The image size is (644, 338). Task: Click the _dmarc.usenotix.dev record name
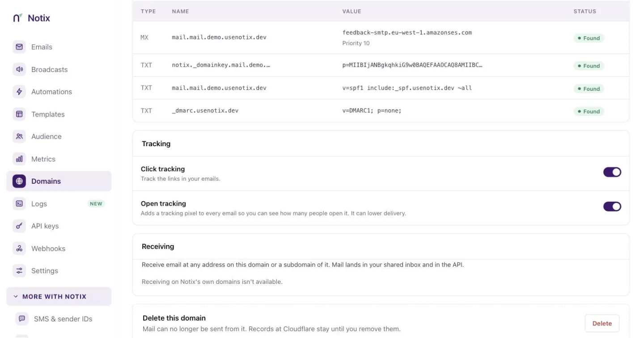[205, 110]
